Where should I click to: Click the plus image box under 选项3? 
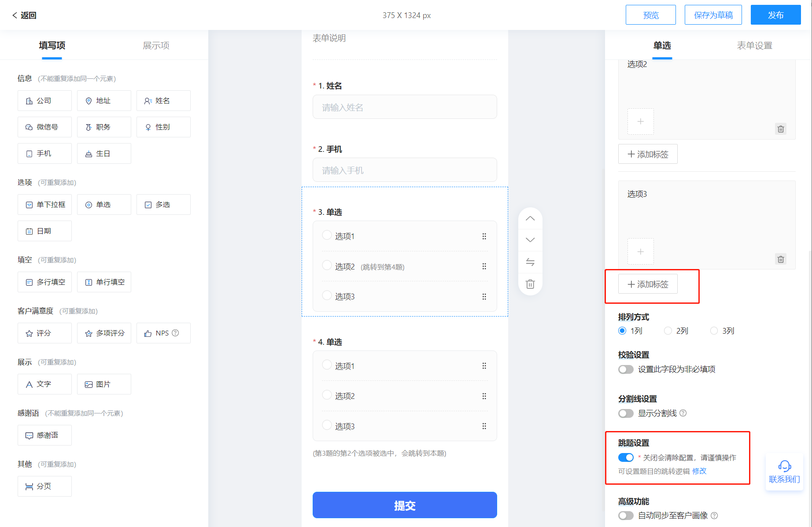click(x=641, y=251)
